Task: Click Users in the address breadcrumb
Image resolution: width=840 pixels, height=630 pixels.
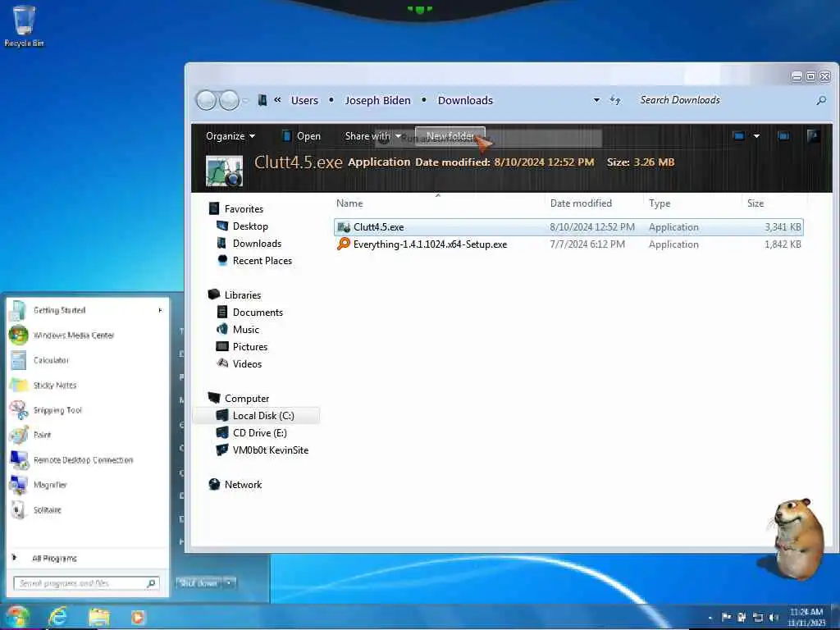Action: [304, 100]
